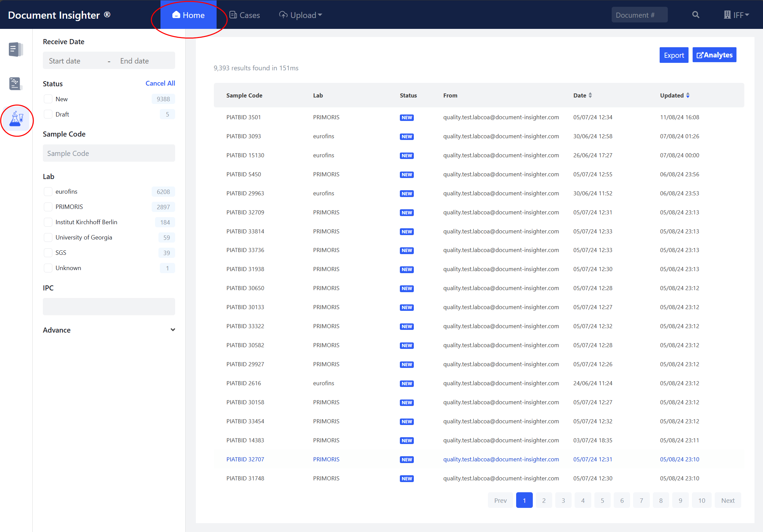This screenshot has height=532, width=763.
Task: Select the lab flask sidebar icon
Action: pyautogui.click(x=16, y=119)
